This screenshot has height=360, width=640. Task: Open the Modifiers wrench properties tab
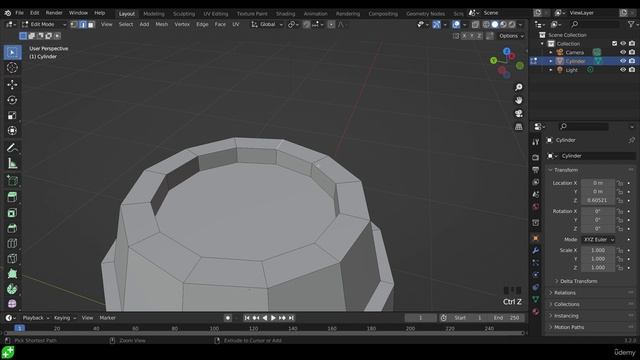click(536, 251)
